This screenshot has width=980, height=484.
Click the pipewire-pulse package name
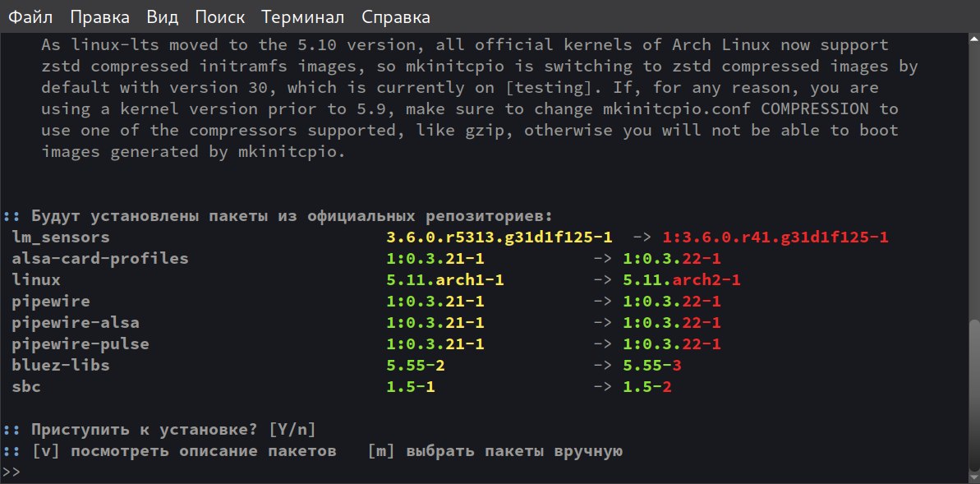81,344
